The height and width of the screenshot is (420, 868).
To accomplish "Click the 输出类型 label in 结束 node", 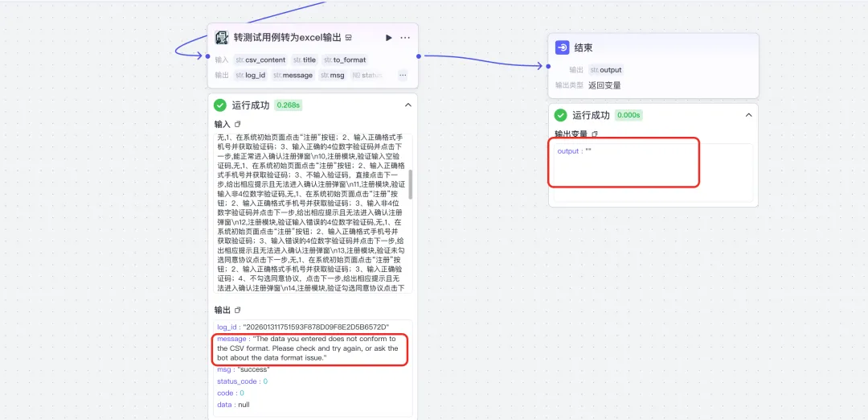I will pyautogui.click(x=570, y=85).
